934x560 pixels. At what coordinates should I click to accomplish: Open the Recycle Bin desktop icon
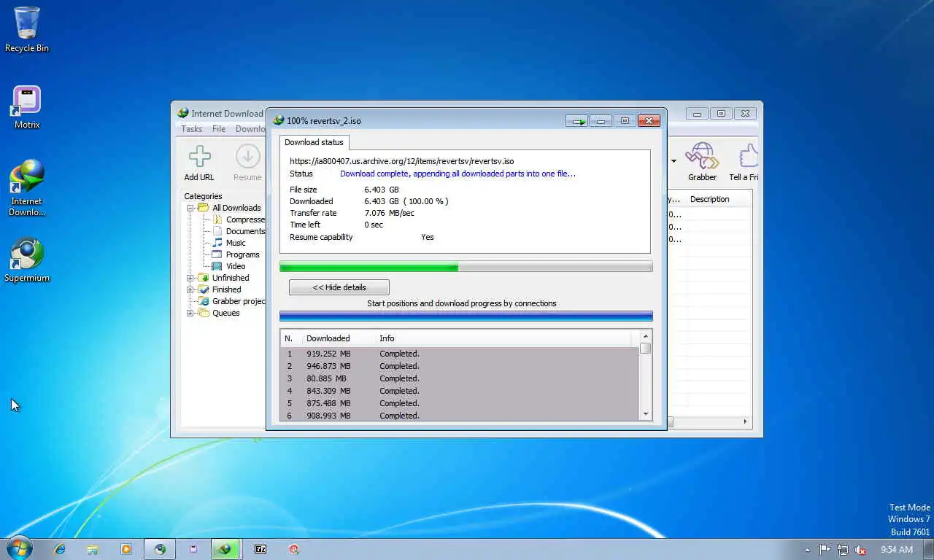[27, 30]
